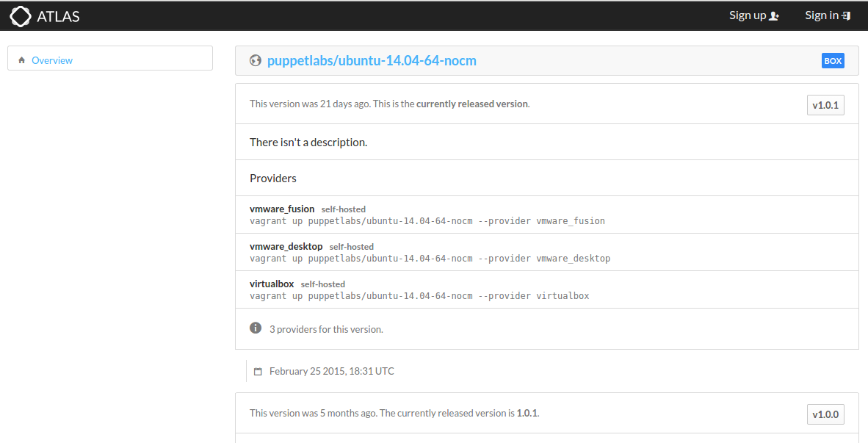This screenshot has height=443, width=868.
Task: Select the v1.0.0 version button
Action: 825,414
